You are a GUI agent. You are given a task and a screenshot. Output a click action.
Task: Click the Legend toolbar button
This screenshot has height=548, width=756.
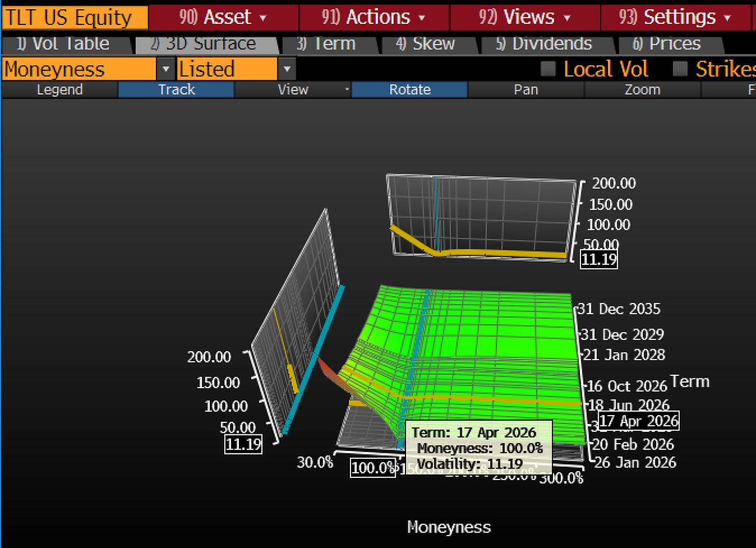tap(60, 90)
